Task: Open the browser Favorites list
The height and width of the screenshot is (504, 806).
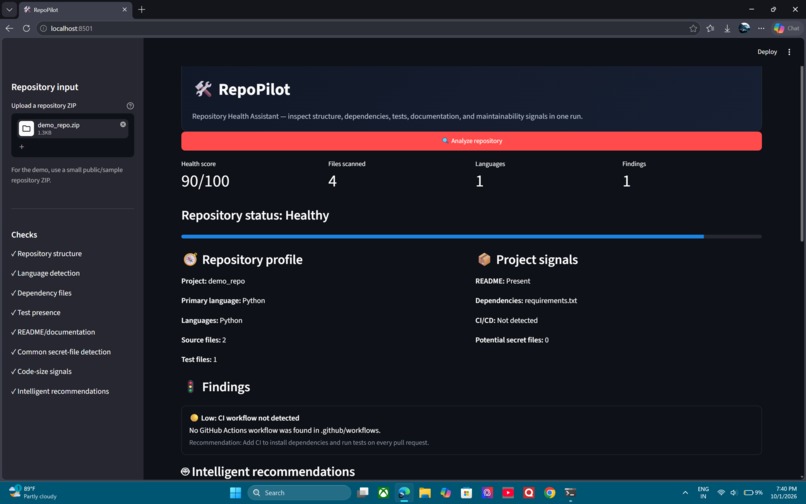Action: tap(710, 28)
